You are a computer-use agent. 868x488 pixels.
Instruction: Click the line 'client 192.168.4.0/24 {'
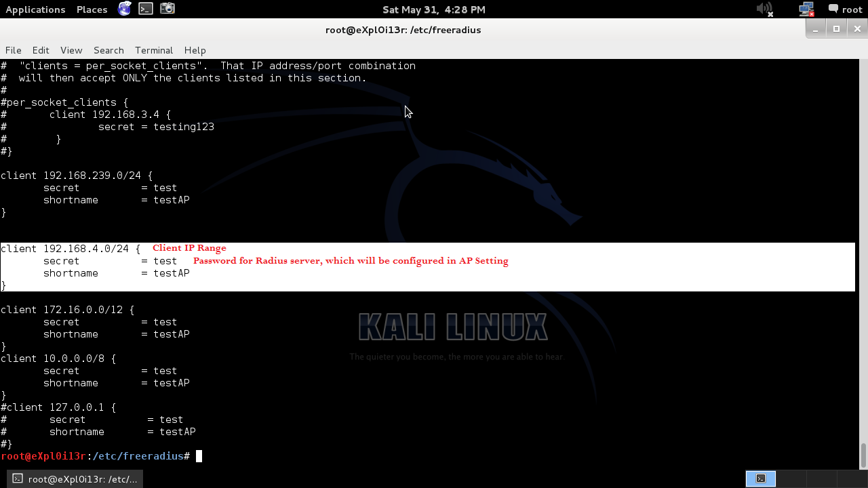[x=71, y=249]
